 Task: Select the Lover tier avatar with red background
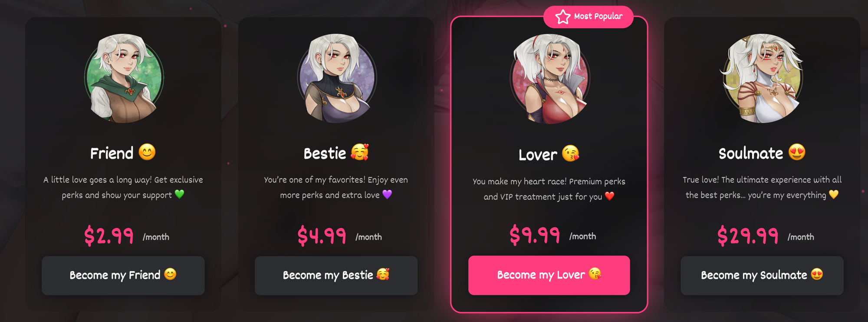[x=549, y=79]
